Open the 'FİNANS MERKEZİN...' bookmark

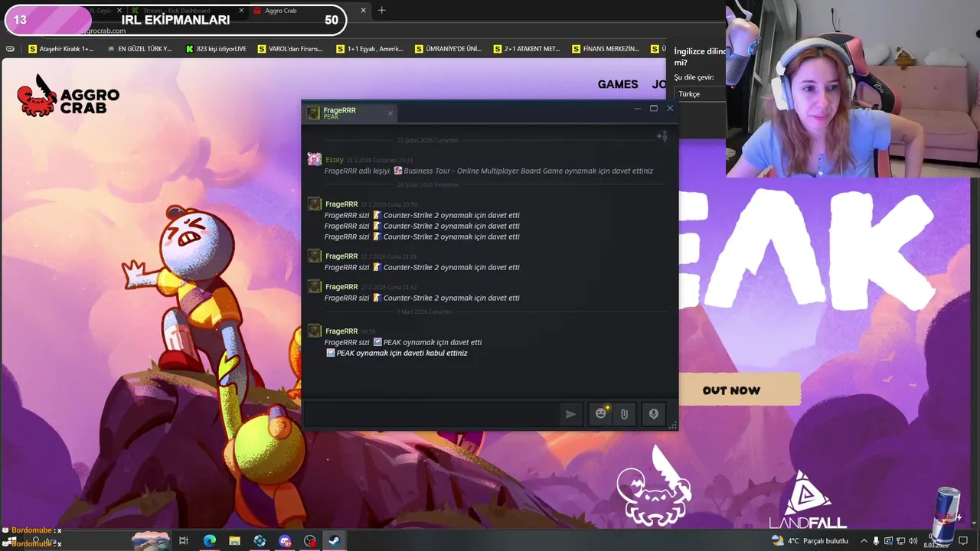[606, 49]
